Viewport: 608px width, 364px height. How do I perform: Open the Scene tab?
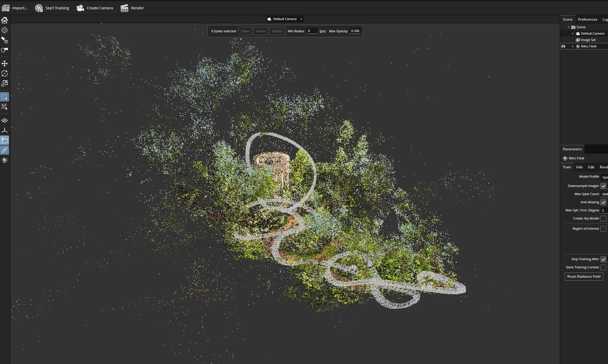(x=567, y=19)
